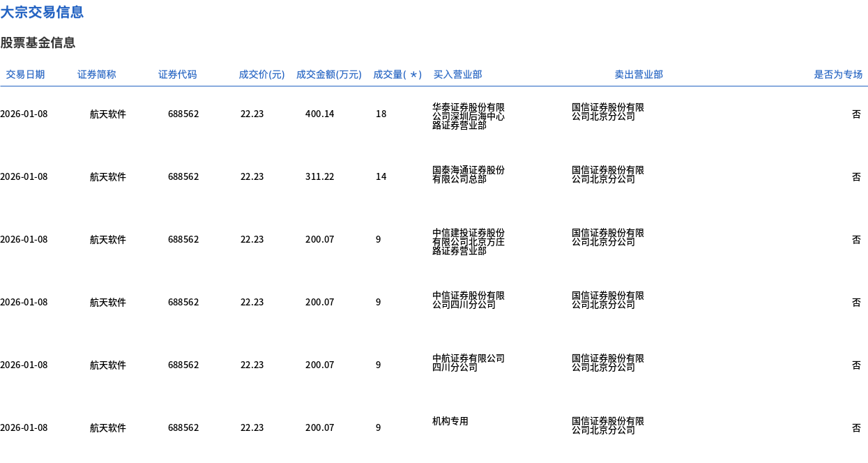The width and height of the screenshot is (868, 463).
Task: Select the 中信证券 四川分公司 buyer cell
Action: coord(469,300)
